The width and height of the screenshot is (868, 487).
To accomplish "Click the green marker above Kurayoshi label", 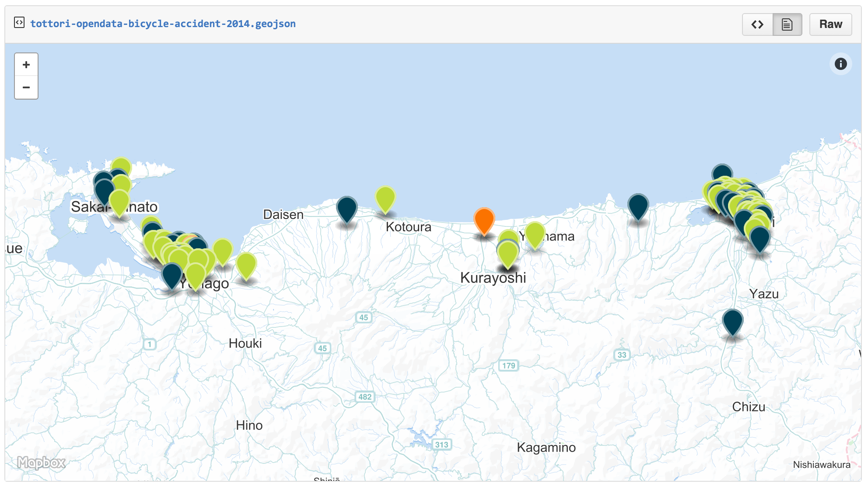I will pyautogui.click(x=507, y=254).
